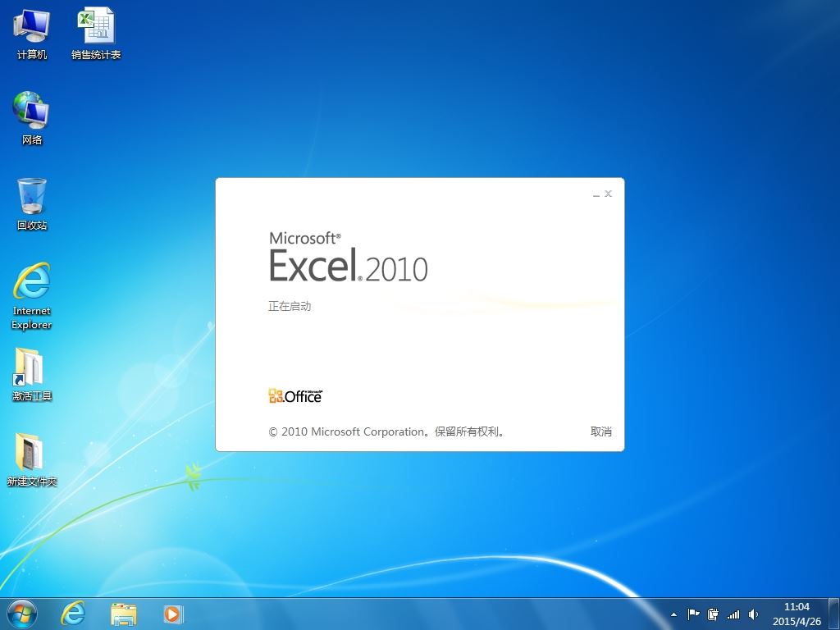This screenshot has width=840, height=630.
Task: Click the power plug tray icon
Action: coord(713,614)
